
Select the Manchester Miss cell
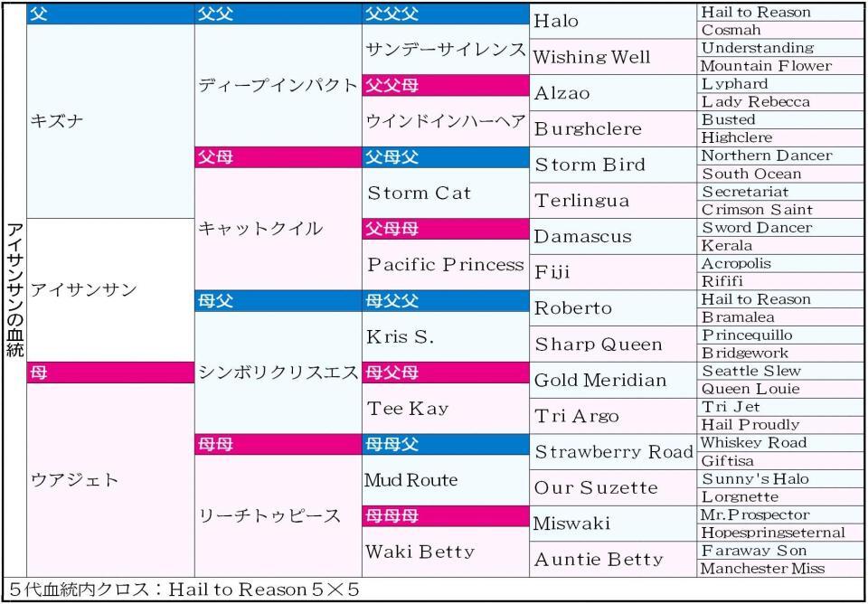780,568
